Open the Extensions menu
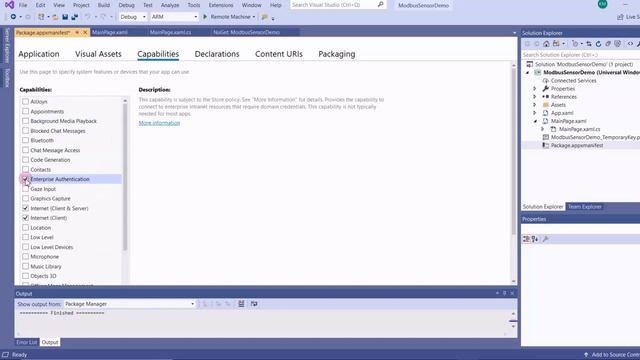This screenshot has width=640, height=360. [221, 5]
